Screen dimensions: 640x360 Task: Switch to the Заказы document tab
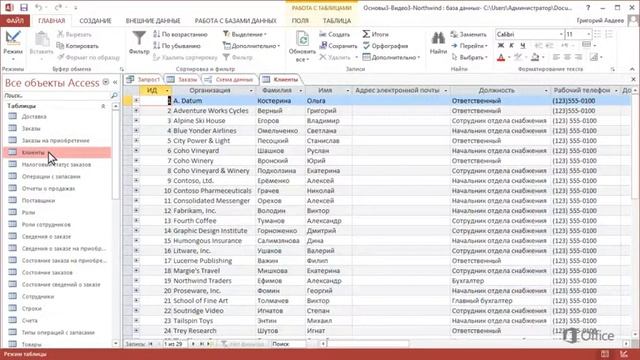point(182,79)
